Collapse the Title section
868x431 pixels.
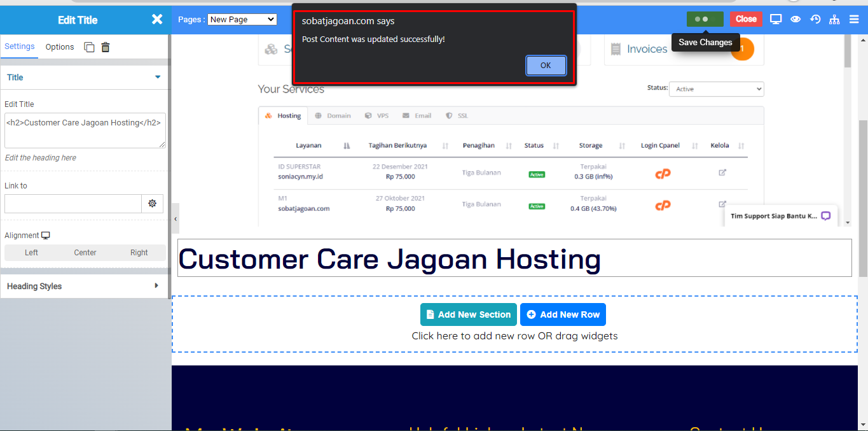(84, 78)
